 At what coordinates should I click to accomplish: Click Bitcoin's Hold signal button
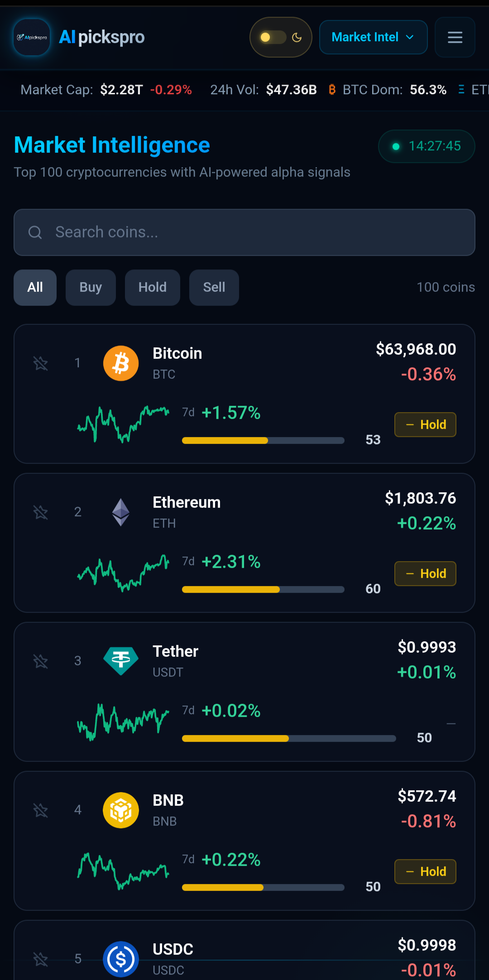(425, 425)
